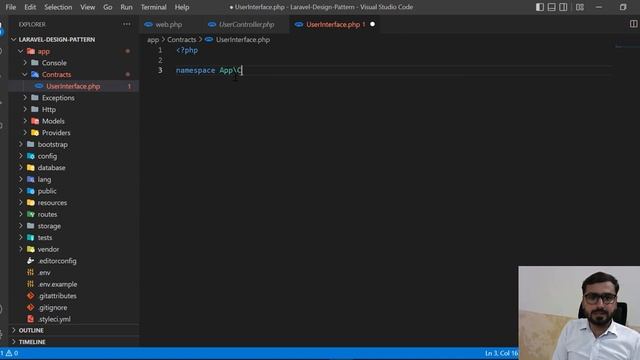The height and width of the screenshot is (360, 640).
Task: Toggle secondary side bar layout icon
Action: pos(563,7)
